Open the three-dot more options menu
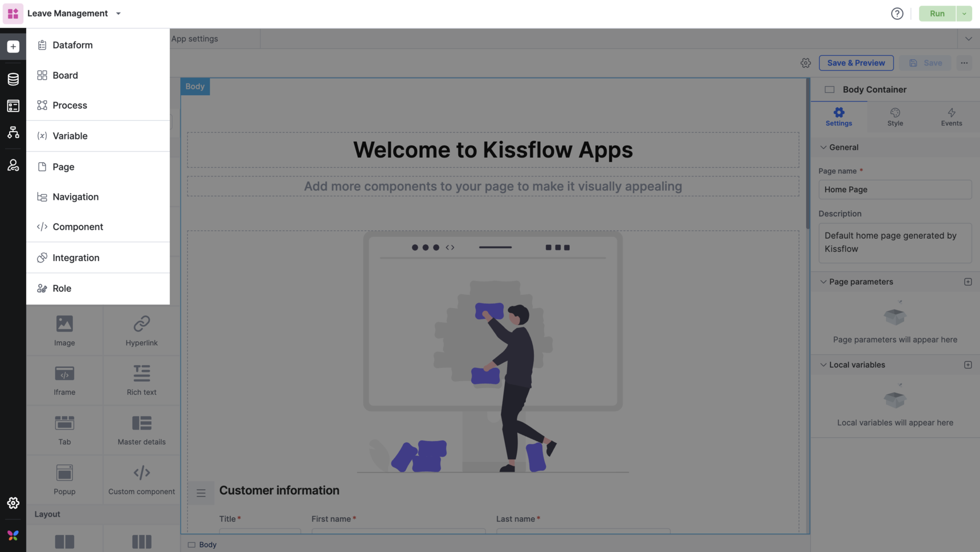Screen dimensions: 980x552 pos(964,63)
